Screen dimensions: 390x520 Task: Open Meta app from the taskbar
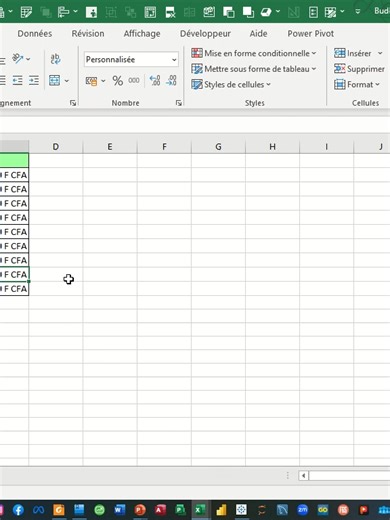click(x=38, y=510)
